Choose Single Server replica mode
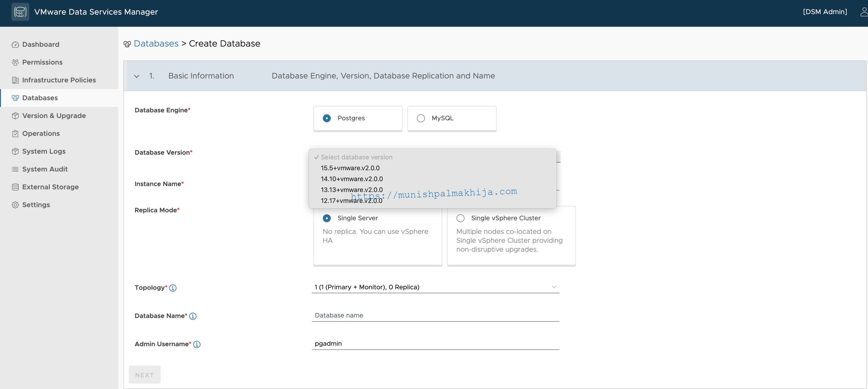Screen dimensions: 868x389 point(378,236)
